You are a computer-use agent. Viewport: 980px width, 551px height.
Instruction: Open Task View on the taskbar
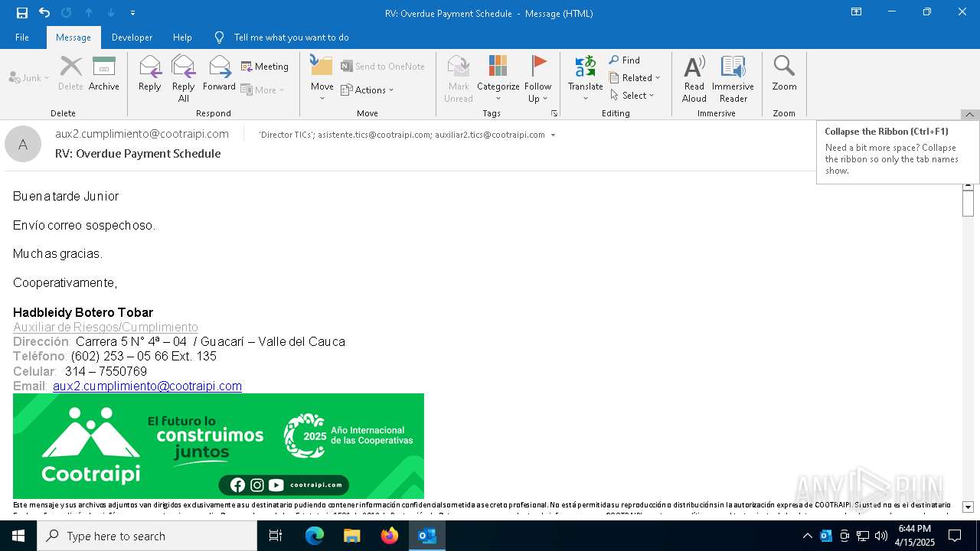(276, 536)
